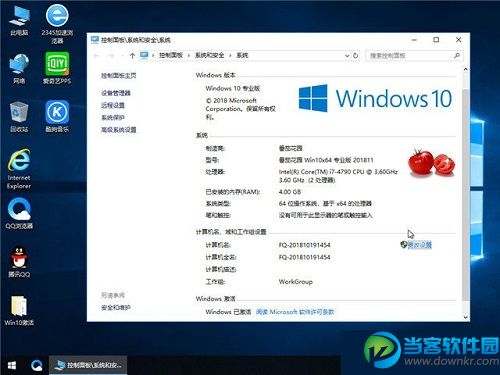Open the QQ Browser taskbar icon
500x375 pixels.
[36, 365]
